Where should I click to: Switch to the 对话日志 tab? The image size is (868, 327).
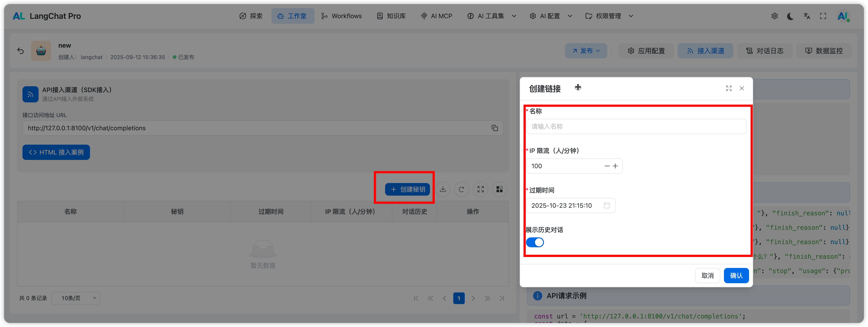point(765,51)
